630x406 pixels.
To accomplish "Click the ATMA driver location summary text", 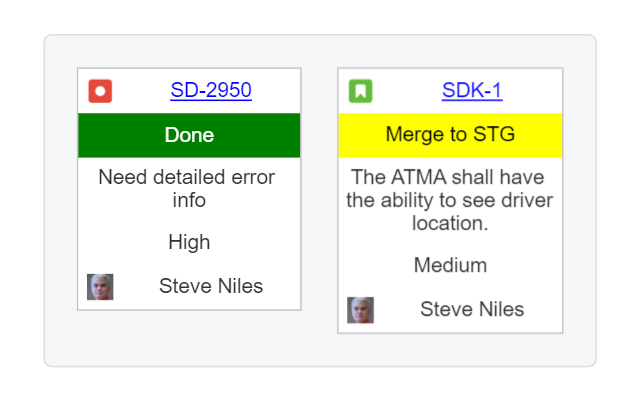I will (449, 199).
